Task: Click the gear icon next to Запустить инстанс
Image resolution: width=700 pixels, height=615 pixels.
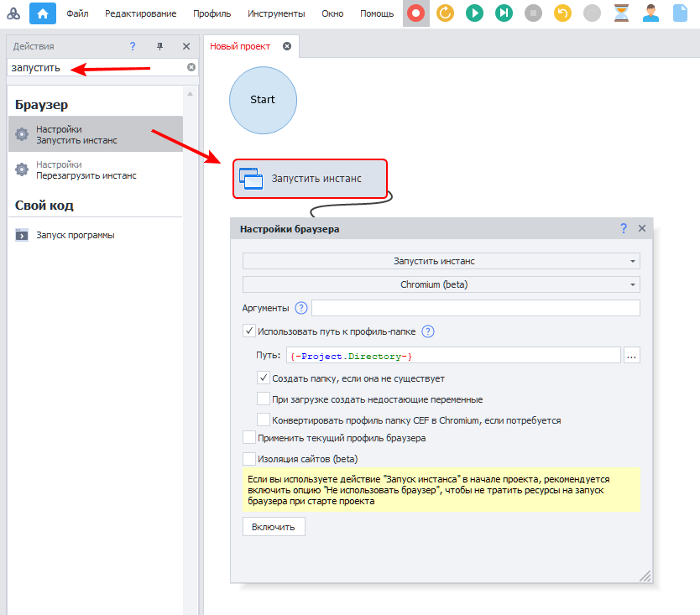Action: click(22, 134)
